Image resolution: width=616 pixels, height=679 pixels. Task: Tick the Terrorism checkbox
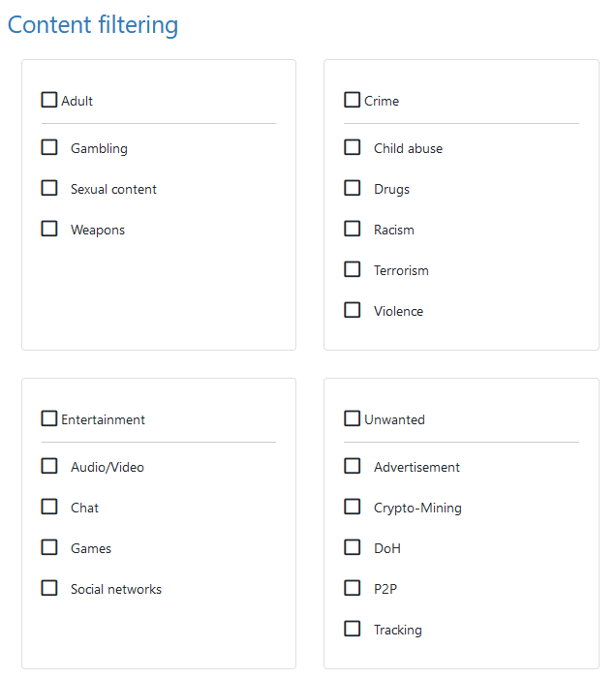click(353, 269)
